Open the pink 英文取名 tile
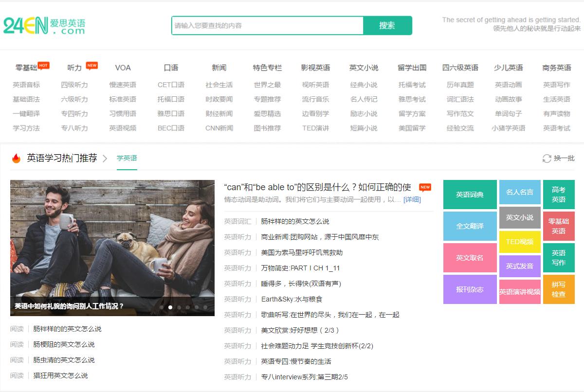The image size is (584, 392). click(469, 258)
